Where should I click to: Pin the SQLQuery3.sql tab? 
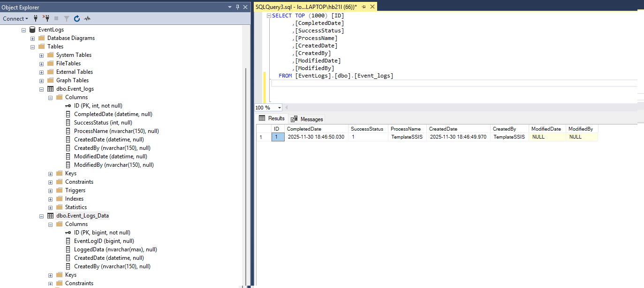click(364, 7)
